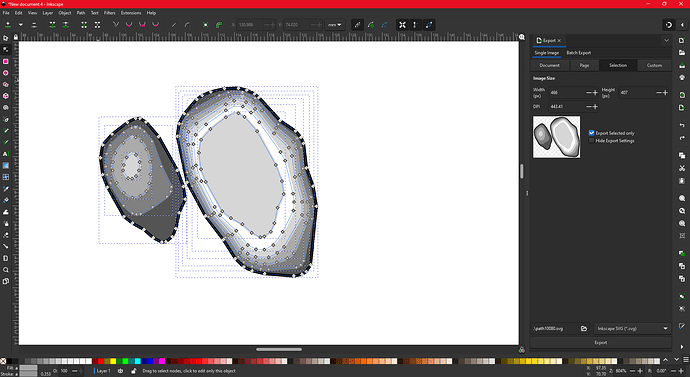Select the Pencil tool
Image resolution: width=690 pixels, height=377 pixels.
coord(6,131)
